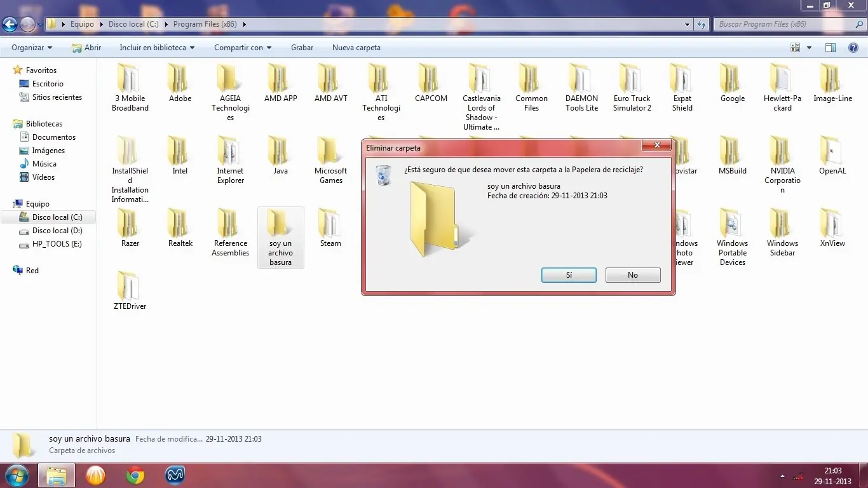
Task: Select Disco local (D:) in the sidebar
Action: (x=57, y=231)
